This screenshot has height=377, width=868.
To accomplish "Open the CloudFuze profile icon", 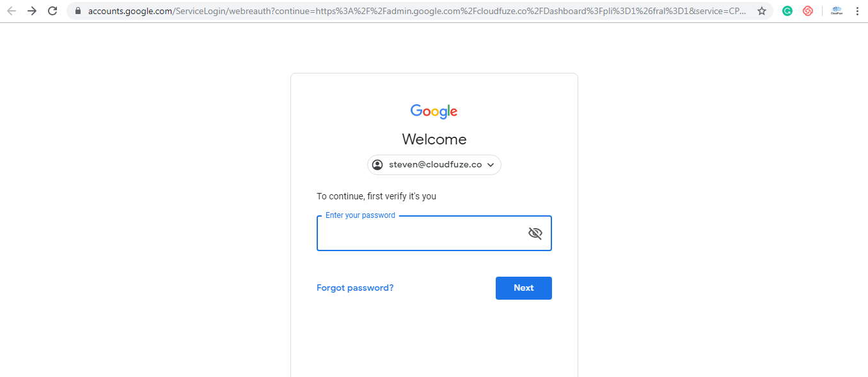I will coord(837,11).
